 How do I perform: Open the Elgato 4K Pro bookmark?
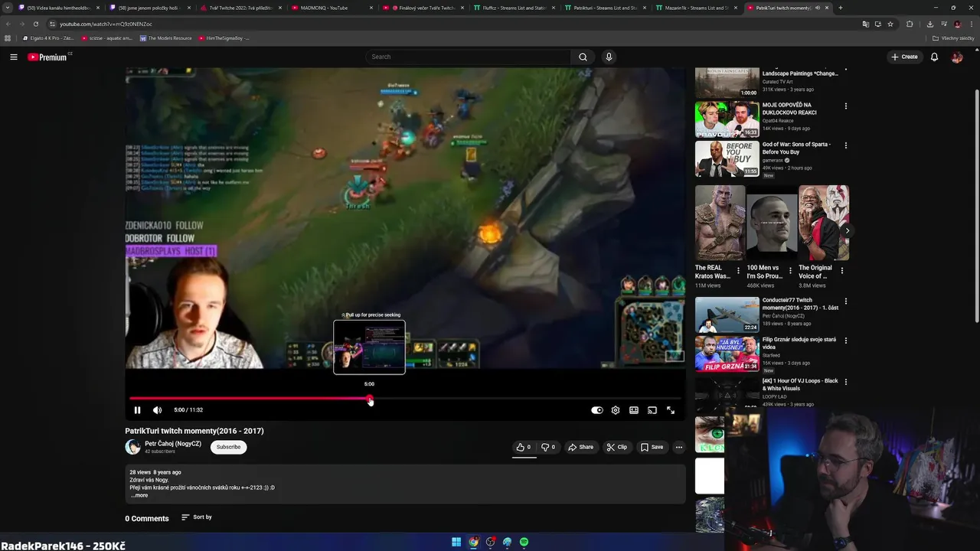click(48, 37)
